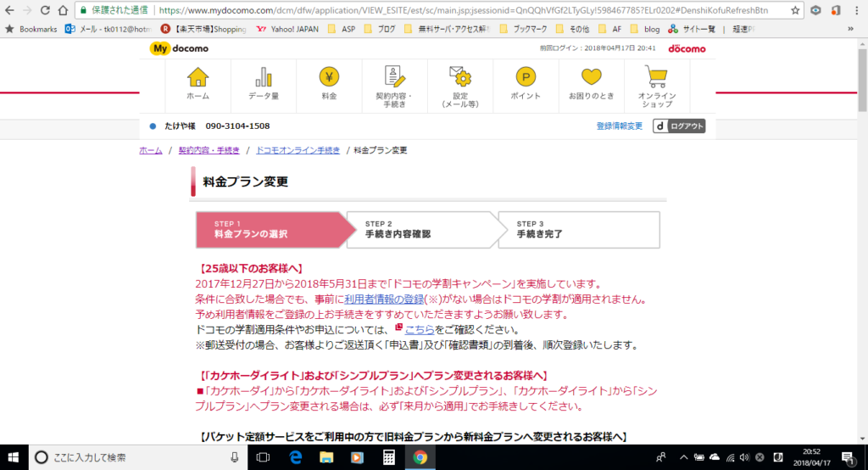Follow the ドコモオンライン手続き breadcrumb link

click(x=298, y=150)
